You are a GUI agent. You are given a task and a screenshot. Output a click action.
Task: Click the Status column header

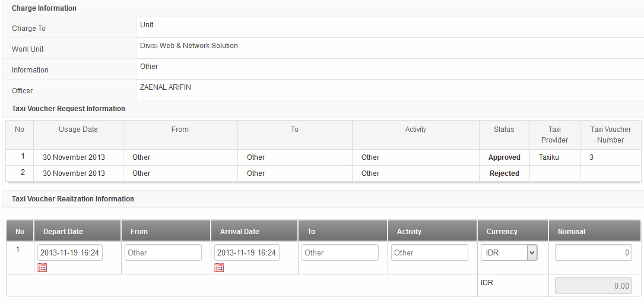pos(504,130)
